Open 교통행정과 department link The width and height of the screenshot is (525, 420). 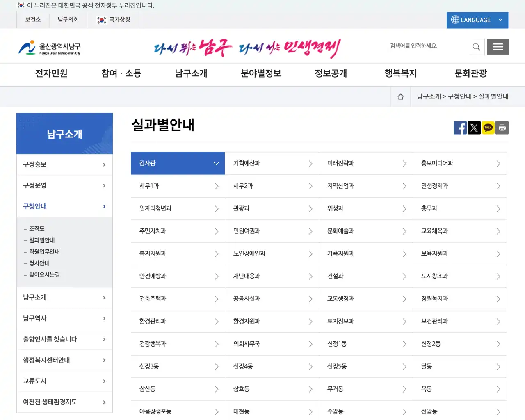tap(366, 299)
